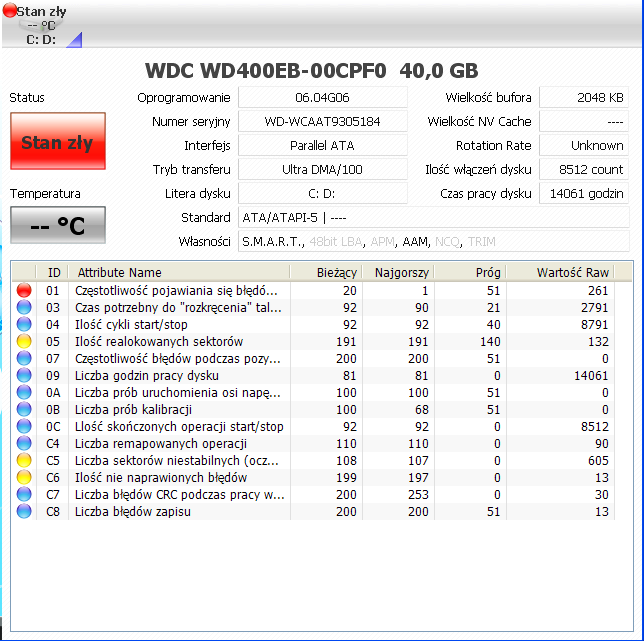Click raw value 261 of attribute 01
This screenshot has width=644, height=641.
point(598,290)
